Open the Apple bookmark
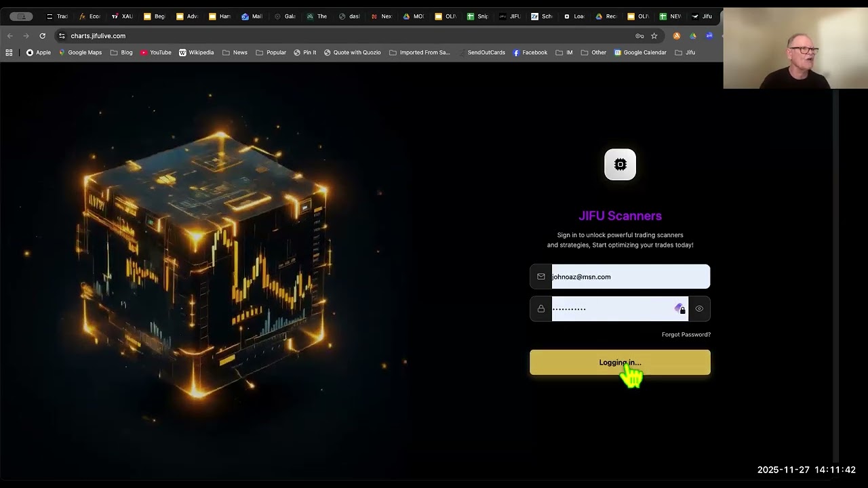 pos(39,52)
